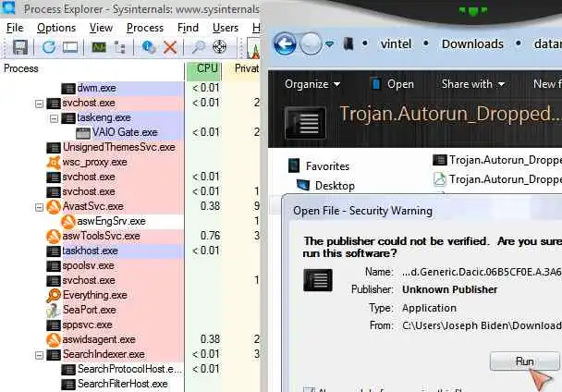The image size is (562, 392).
Task: Click the Find Handle binoculars icon
Action: click(198, 47)
